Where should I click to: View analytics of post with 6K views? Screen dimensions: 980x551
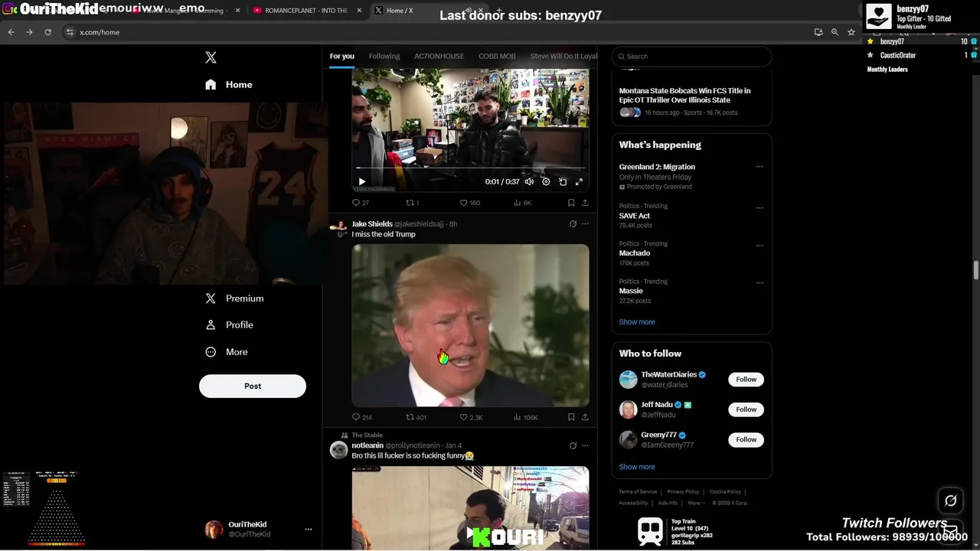pos(522,203)
